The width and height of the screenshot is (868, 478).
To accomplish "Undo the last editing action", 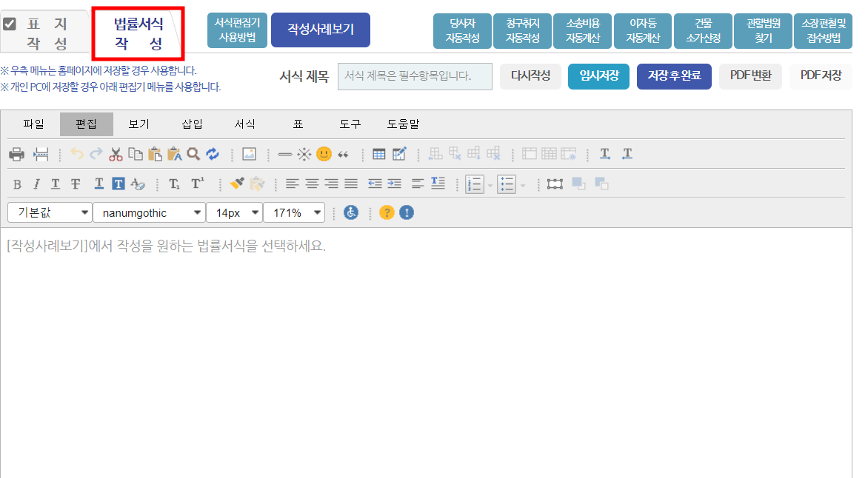I will pos(76,153).
